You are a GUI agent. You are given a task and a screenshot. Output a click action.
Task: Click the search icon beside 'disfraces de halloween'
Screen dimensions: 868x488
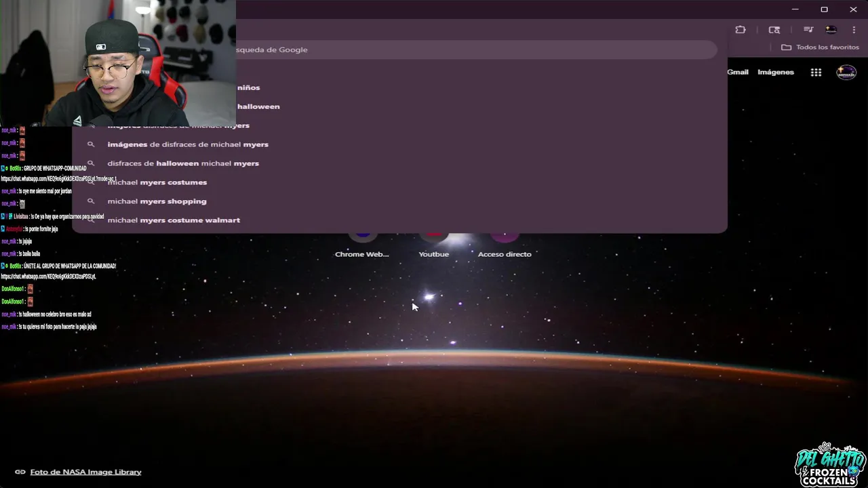(90, 163)
